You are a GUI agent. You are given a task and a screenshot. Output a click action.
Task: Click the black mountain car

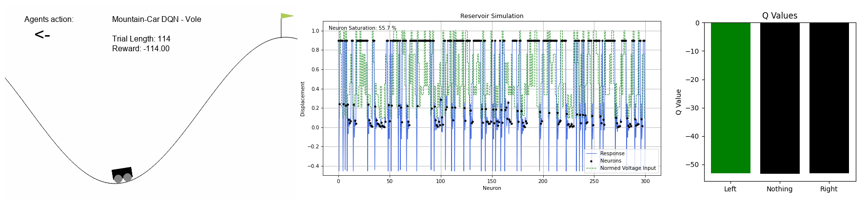(122, 175)
